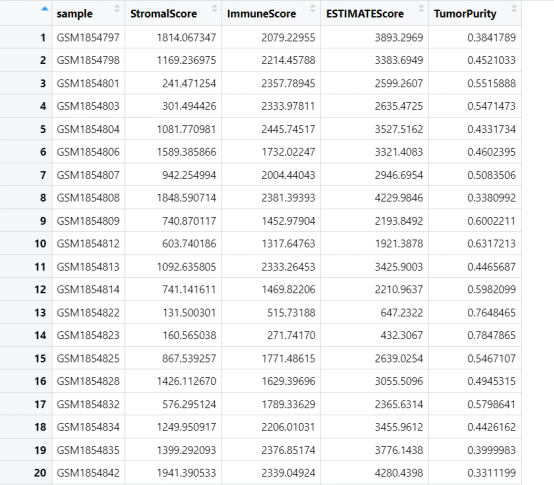Select the sample column header
Viewport: 554px width, 485px height.
[x=75, y=14]
